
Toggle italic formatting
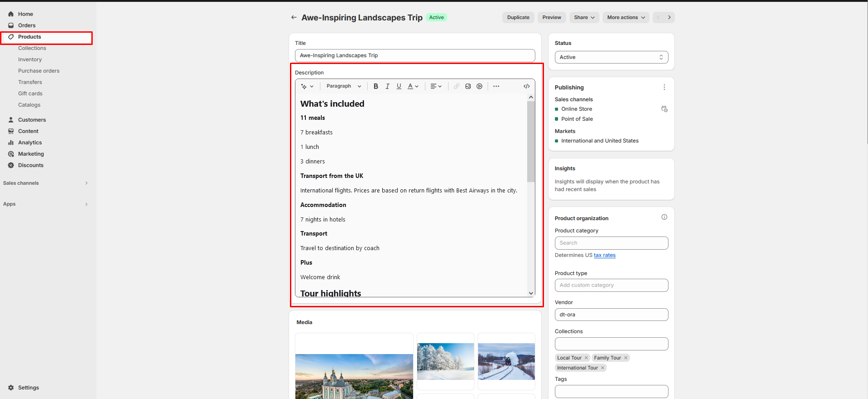point(387,86)
